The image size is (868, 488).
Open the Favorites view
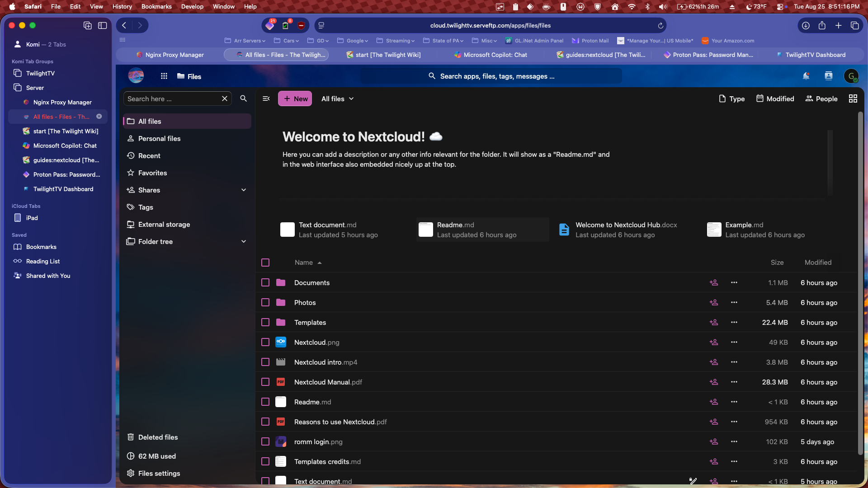(x=187, y=173)
